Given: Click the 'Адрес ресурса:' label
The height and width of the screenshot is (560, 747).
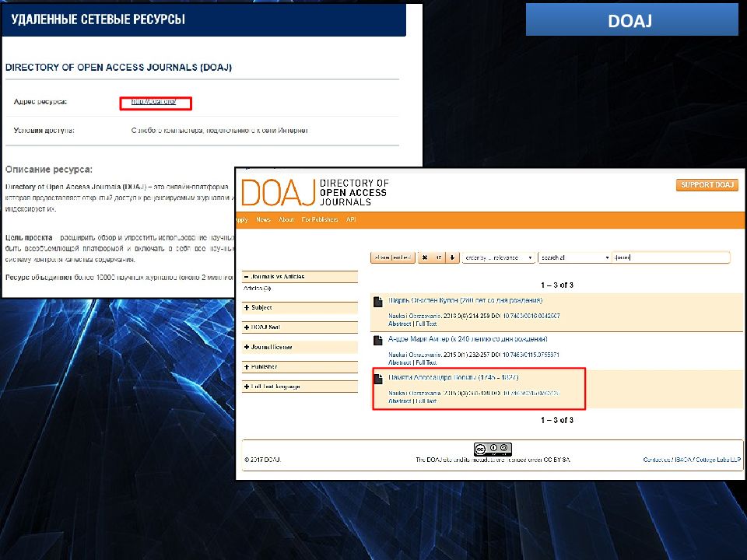Looking at the screenshot, I should pos(40,101).
